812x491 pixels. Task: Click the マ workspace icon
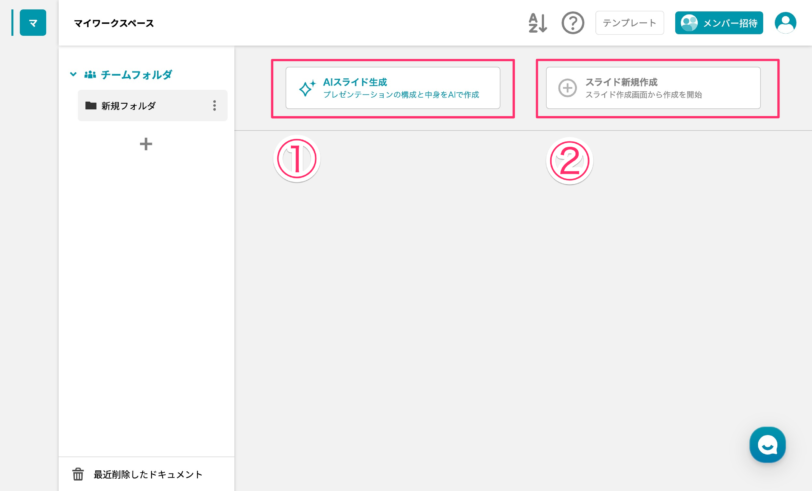coord(33,23)
